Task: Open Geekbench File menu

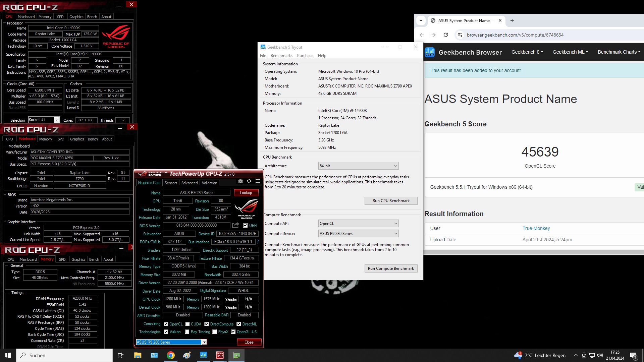Action: (x=263, y=56)
